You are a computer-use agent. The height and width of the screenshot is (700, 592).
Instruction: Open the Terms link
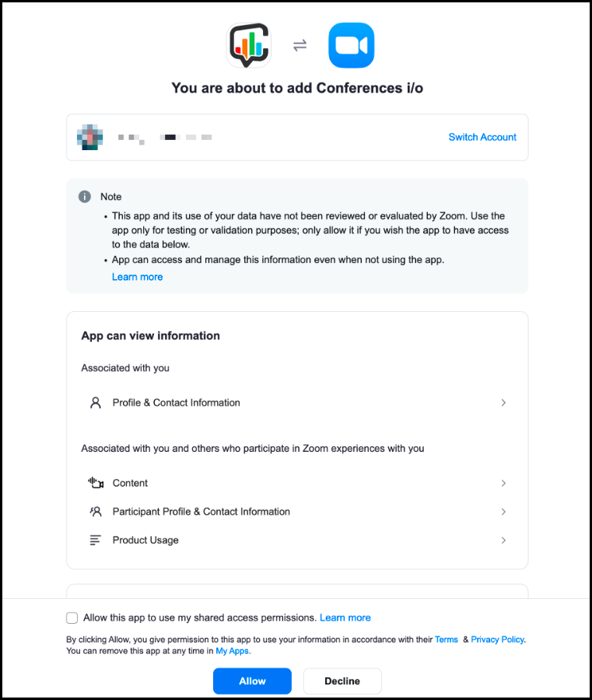pyautogui.click(x=447, y=640)
